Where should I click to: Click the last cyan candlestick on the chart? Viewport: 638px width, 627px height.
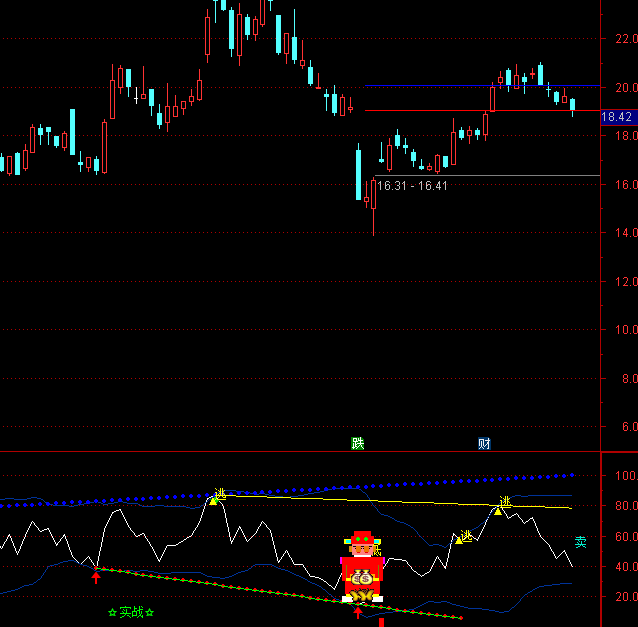pos(573,105)
